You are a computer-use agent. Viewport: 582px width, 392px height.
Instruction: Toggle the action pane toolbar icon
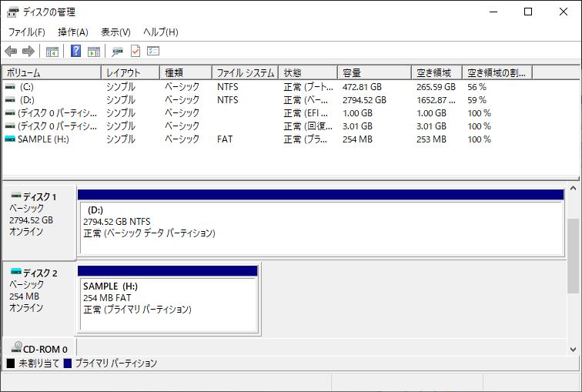[x=94, y=52]
